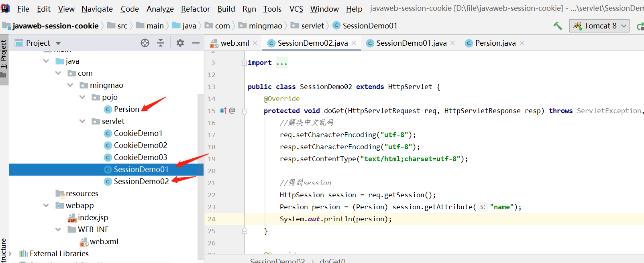Screen dimensions: 644x263
Task: Click the Project panel vertical scrollbar
Action: 200,176
